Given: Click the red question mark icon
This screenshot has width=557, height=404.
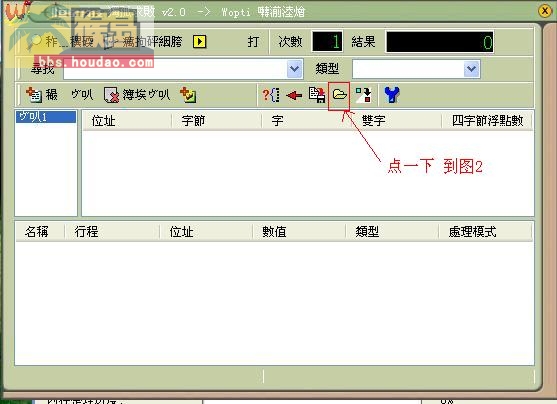Looking at the screenshot, I should coord(271,95).
